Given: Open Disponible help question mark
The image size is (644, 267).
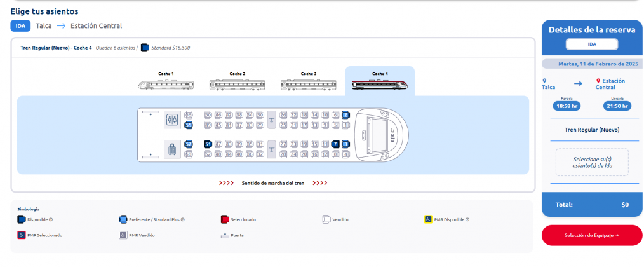Looking at the screenshot, I should point(51,220).
